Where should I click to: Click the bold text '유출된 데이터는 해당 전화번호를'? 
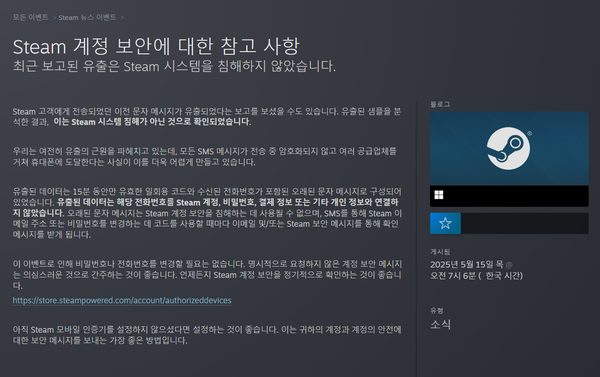[116, 202]
